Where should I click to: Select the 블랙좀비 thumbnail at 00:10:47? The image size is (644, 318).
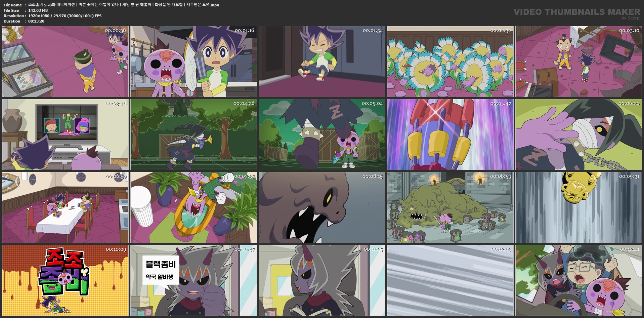[194, 280]
